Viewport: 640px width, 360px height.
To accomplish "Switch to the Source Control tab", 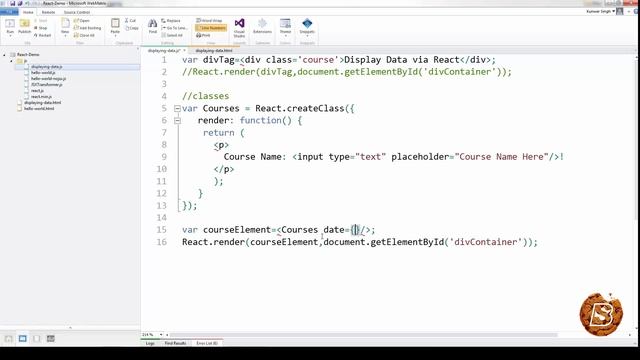I will pos(77,12).
